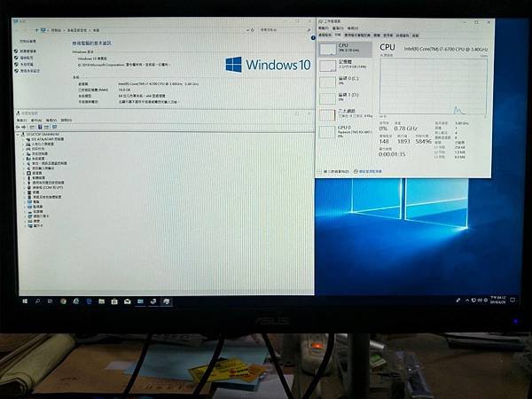Click 裝置管理員 link in System window sidebar
Screen dimensions: 532x399
click(x=26, y=51)
